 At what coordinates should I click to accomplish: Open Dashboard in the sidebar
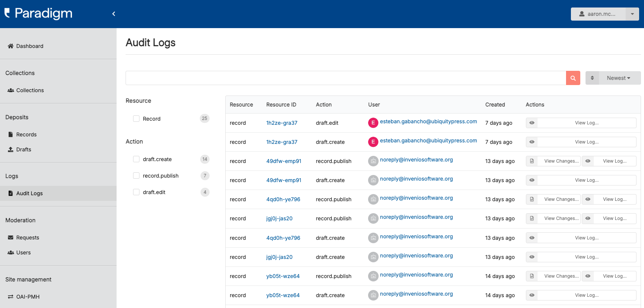pos(58,46)
